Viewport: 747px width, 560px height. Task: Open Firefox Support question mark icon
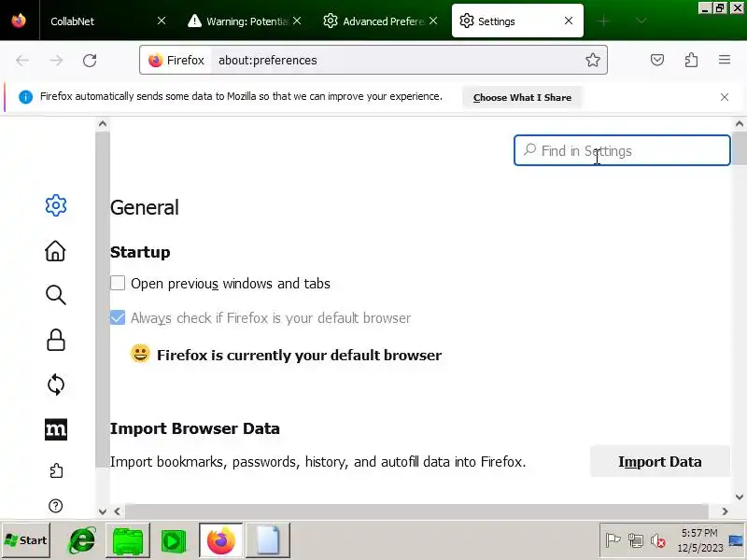tap(56, 506)
